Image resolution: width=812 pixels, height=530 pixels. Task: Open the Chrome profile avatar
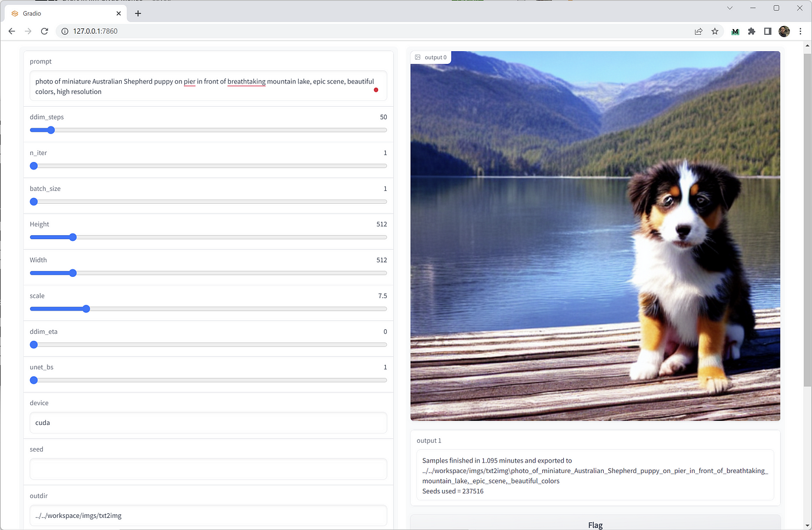(x=784, y=31)
